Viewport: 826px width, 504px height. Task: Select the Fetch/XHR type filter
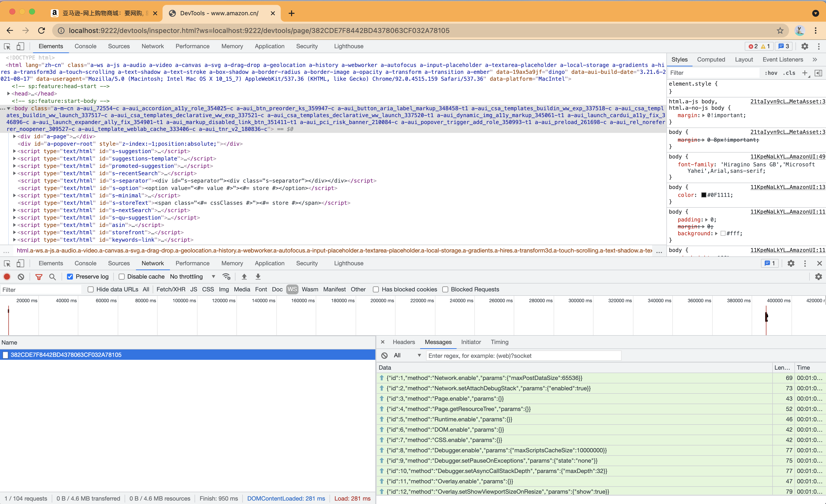coord(171,289)
